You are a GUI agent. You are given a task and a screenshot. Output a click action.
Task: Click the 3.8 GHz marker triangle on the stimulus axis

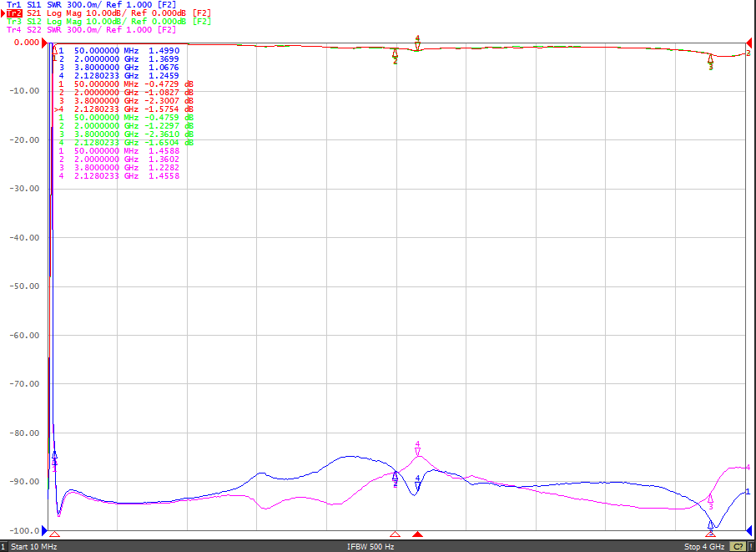coord(710,534)
